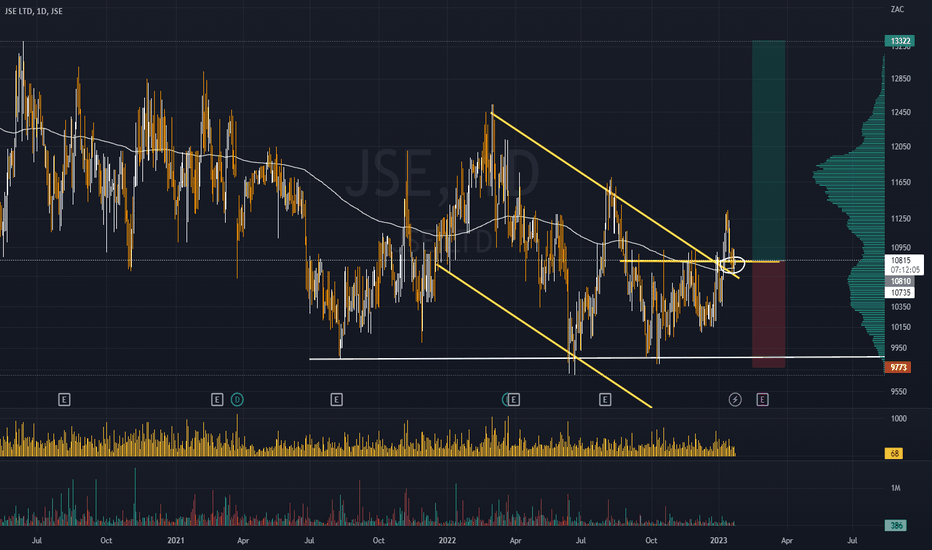Open the purple upcoming earnings E marker
This screenshot has height=550, width=932.
[762, 400]
